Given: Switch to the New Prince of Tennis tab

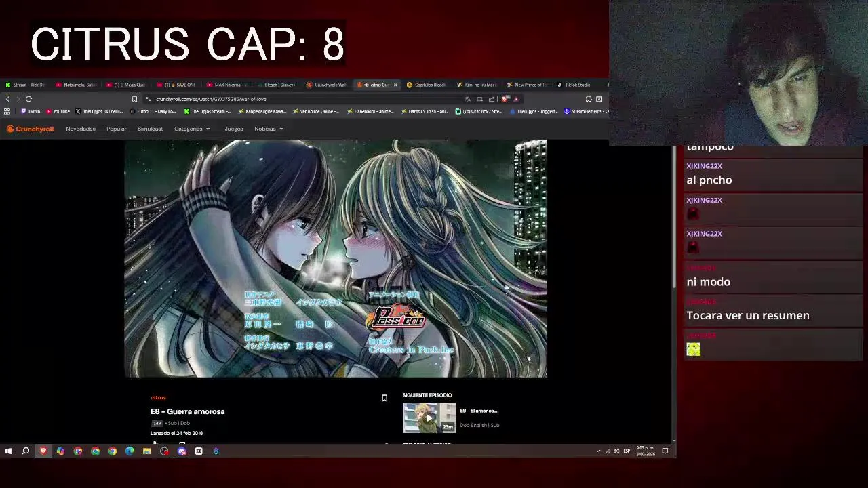Looking at the screenshot, I should click(x=527, y=85).
